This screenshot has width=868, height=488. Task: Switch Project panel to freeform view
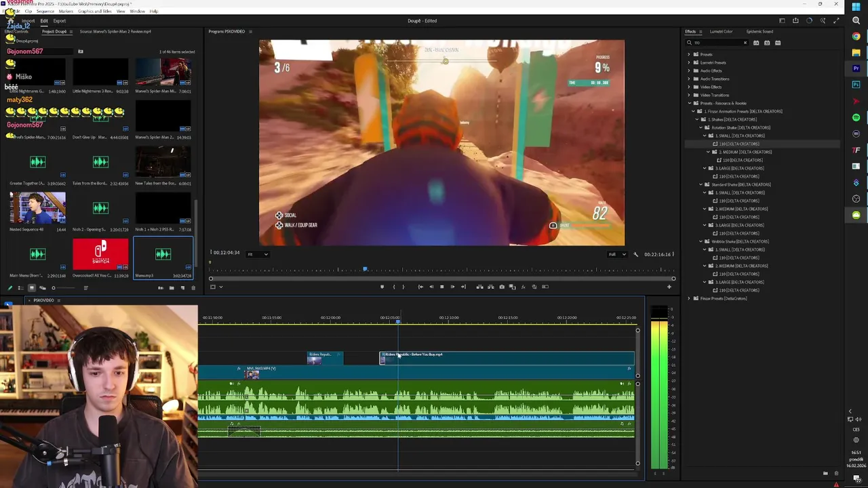(x=42, y=288)
